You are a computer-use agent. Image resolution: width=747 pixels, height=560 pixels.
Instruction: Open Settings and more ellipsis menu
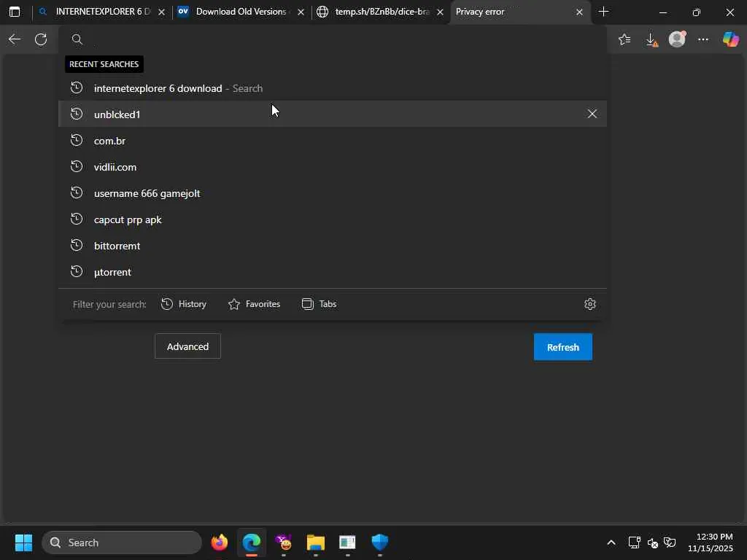(703, 39)
